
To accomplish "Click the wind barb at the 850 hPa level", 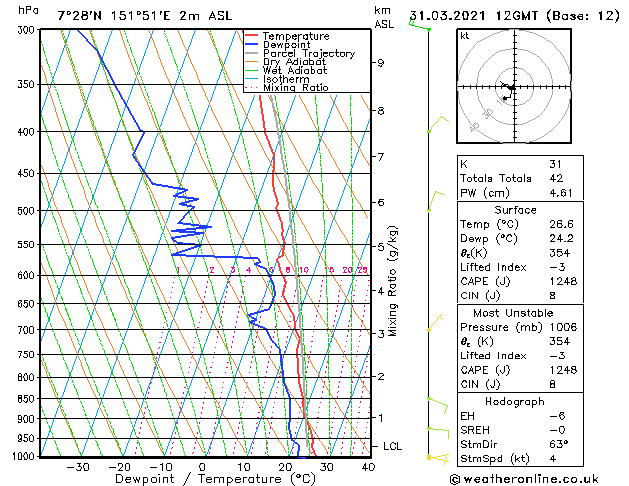I will tap(438, 405).
